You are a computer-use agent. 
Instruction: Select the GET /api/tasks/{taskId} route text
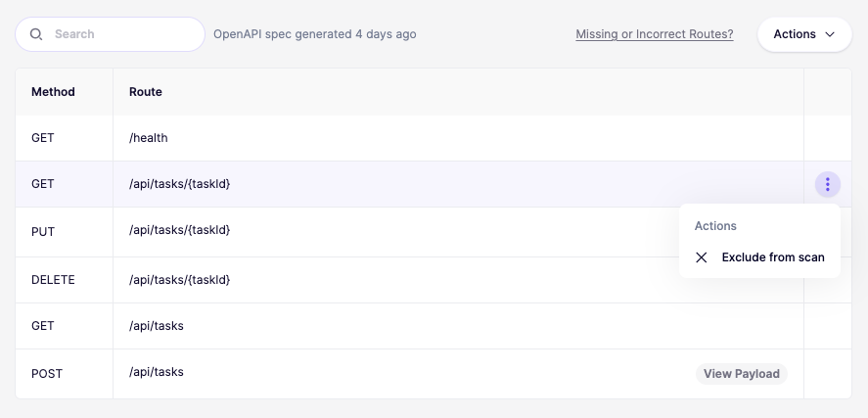click(x=179, y=184)
